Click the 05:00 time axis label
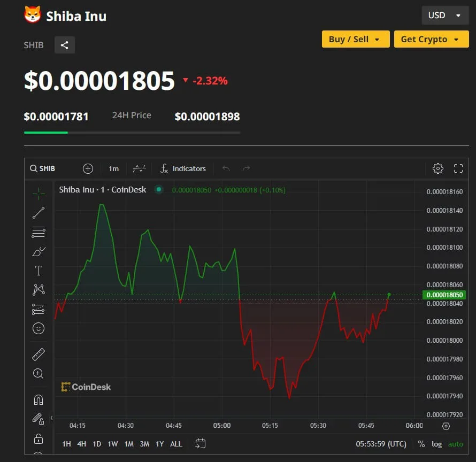The width and height of the screenshot is (476, 462). click(221, 426)
